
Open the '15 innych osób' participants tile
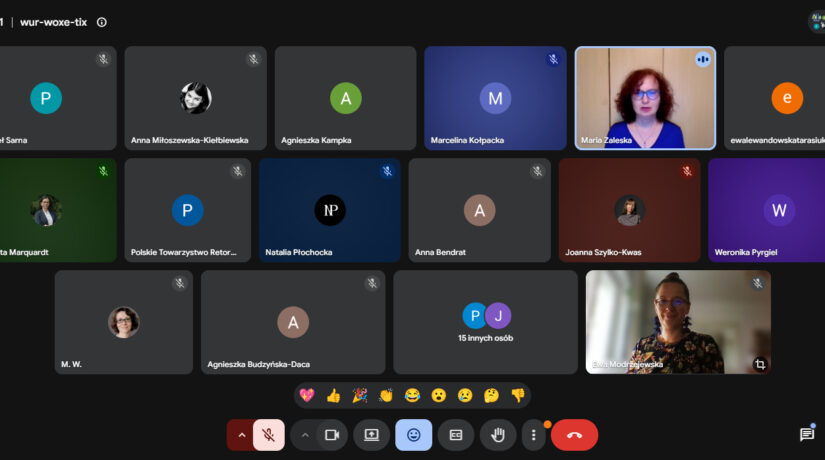(486, 322)
